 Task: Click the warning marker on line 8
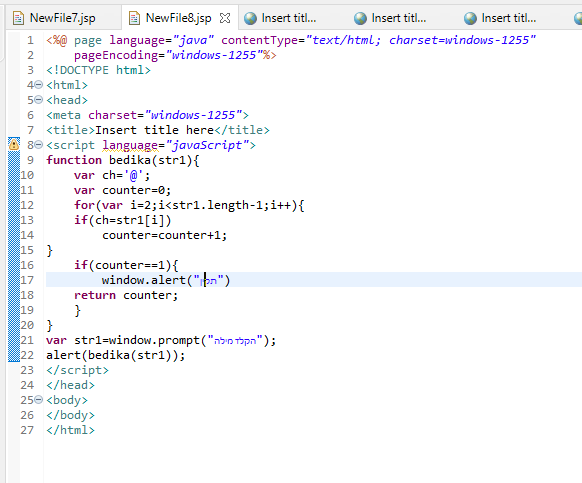[14, 144]
